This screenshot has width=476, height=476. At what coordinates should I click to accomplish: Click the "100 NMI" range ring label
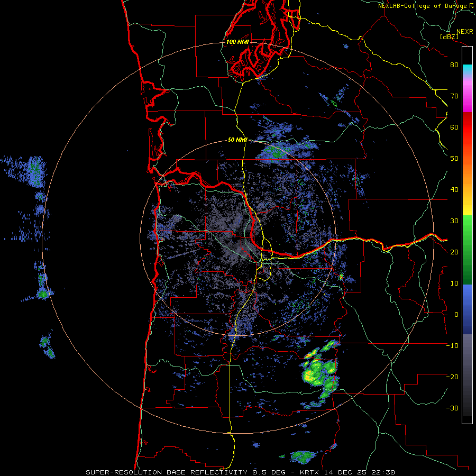pyautogui.click(x=237, y=42)
